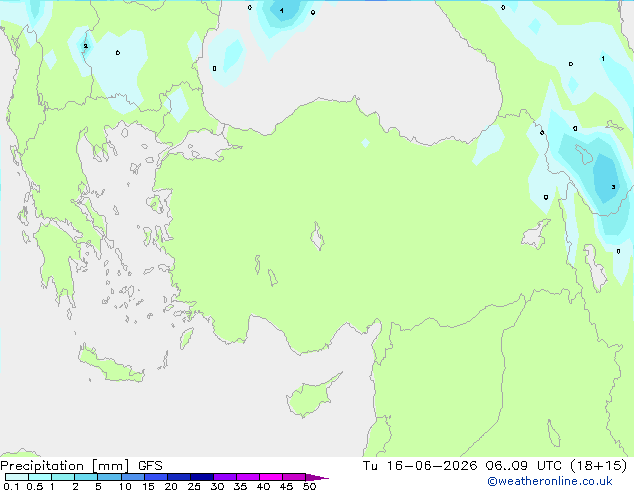Click the 20–25 mm legend color box

click(x=179, y=477)
